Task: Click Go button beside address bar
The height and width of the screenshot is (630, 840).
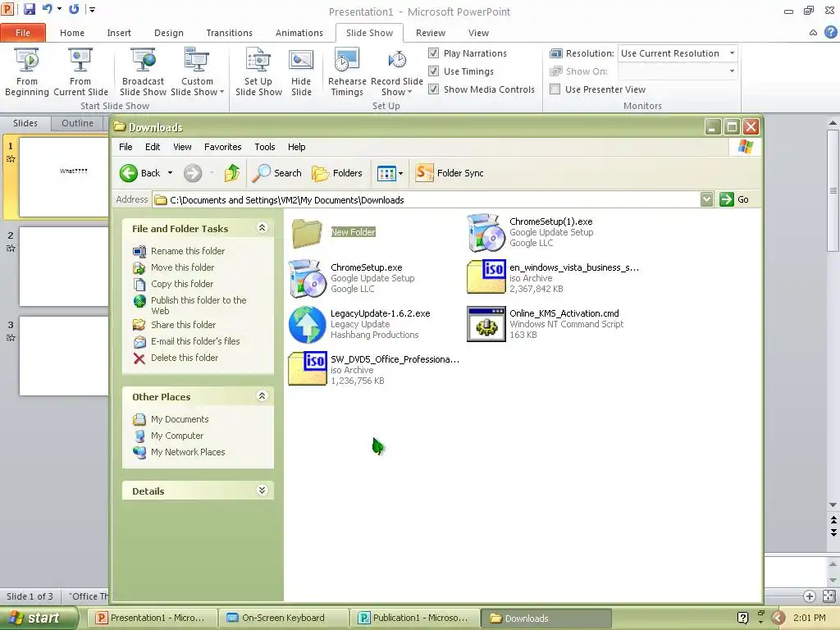Action: coord(734,199)
